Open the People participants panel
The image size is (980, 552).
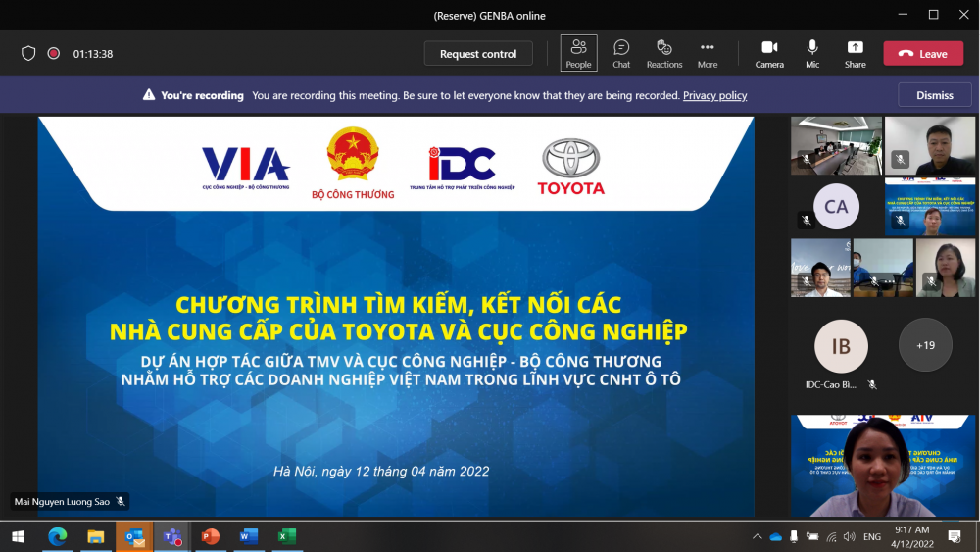click(578, 53)
